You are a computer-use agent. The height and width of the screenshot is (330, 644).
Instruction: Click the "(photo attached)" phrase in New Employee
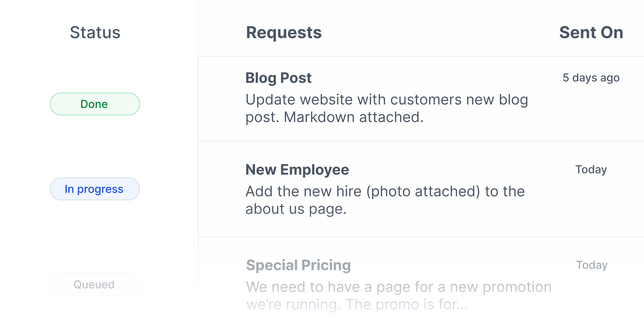click(423, 191)
